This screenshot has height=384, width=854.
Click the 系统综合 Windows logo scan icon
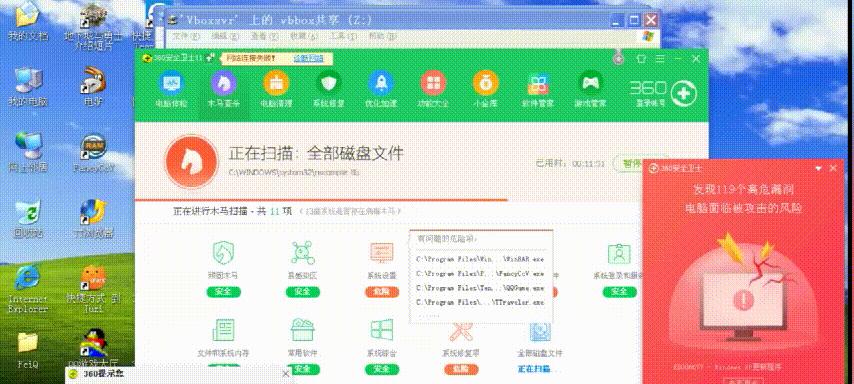[x=381, y=331]
